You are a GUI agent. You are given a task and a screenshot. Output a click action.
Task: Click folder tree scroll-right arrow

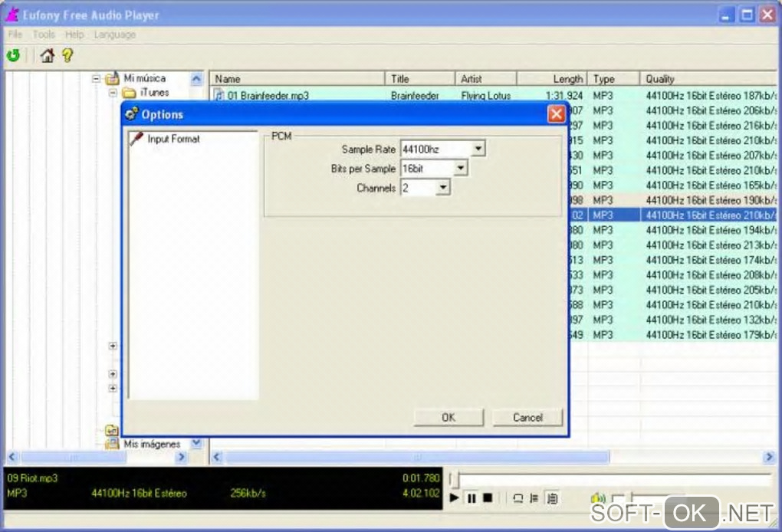pyautogui.click(x=182, y=457)
